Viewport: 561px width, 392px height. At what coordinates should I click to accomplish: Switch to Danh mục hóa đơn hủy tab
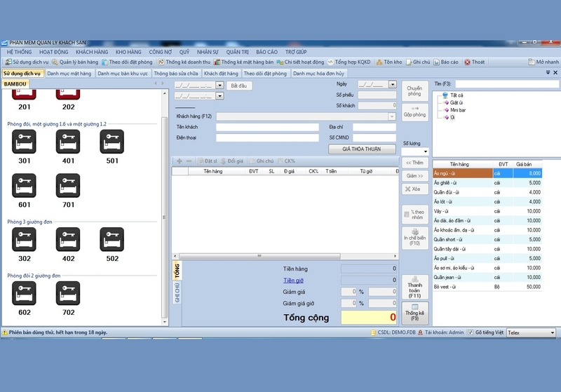pos(318,74)
